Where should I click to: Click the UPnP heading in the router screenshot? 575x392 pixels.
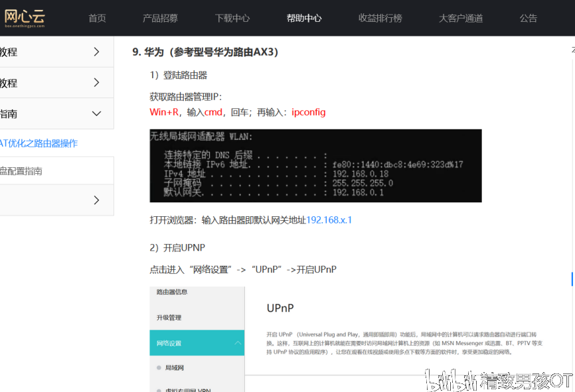point(280,308)
